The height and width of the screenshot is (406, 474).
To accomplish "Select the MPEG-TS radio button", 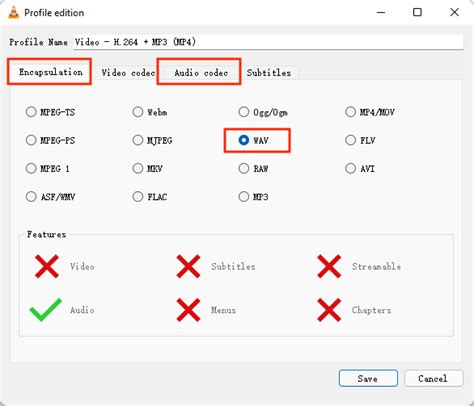I will point(31,112).
